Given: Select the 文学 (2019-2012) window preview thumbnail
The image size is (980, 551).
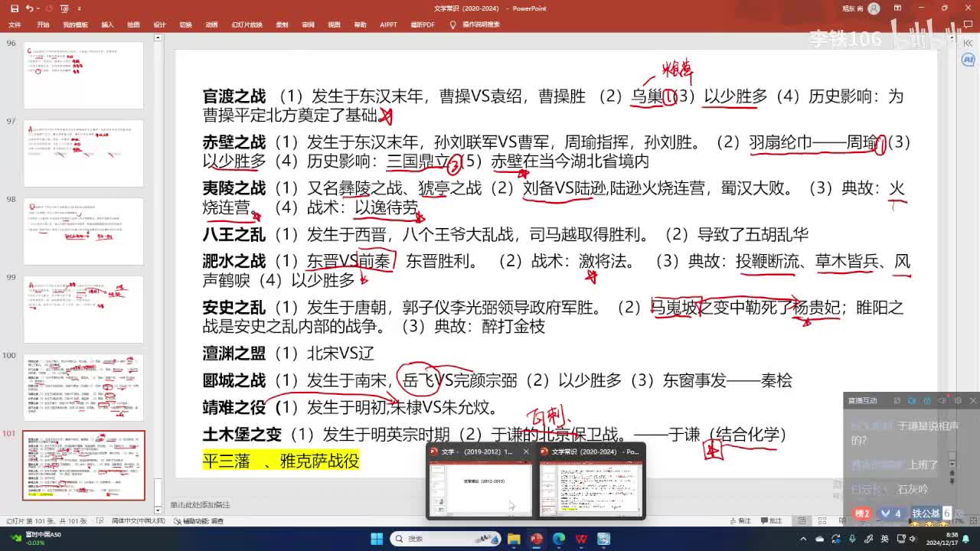Looking at the screenshot, I should pyautogui.click(x=482, y=488).
